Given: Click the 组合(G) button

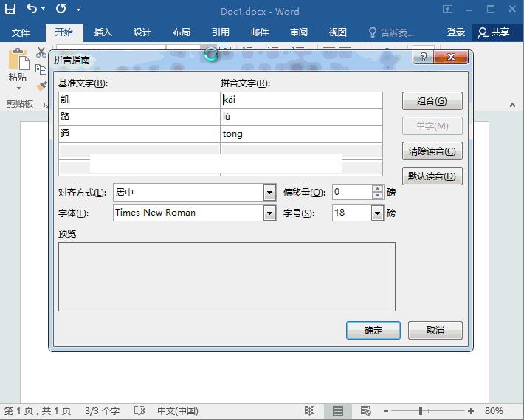Looking at the screenshot, I should click(x=432, y=101).
